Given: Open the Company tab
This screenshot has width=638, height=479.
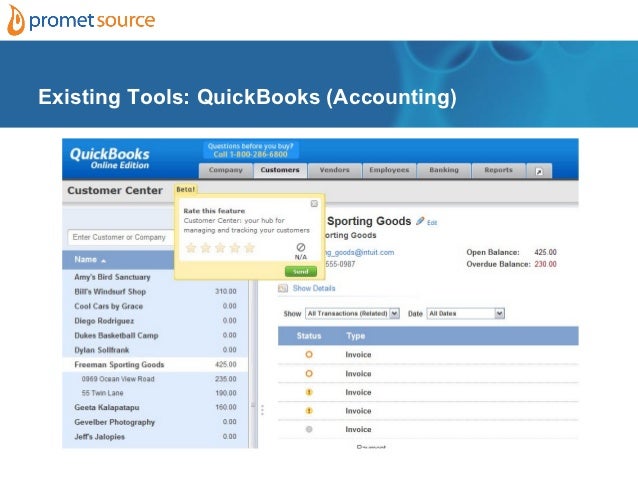Looking at the screenshot, I should pyautogui.click(x=225, y=171).
